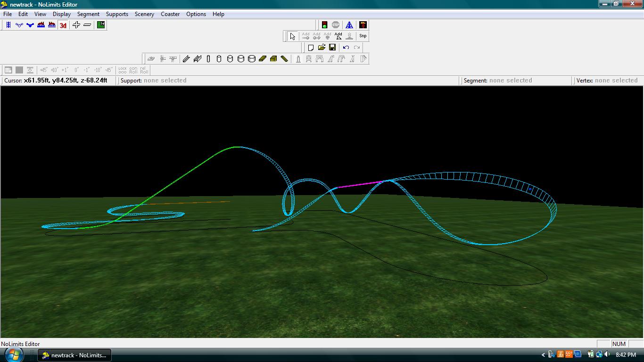Image resolution: width=644 pixels, height=362 pixels.
Task: Open the File menu
Action: coord(8,14)
